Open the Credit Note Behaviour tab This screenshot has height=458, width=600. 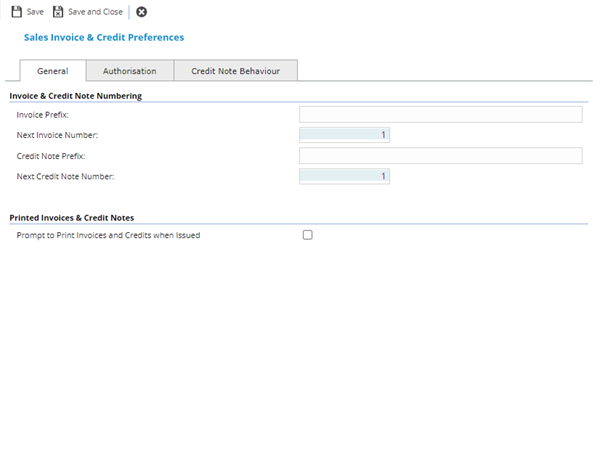(235, 71)
